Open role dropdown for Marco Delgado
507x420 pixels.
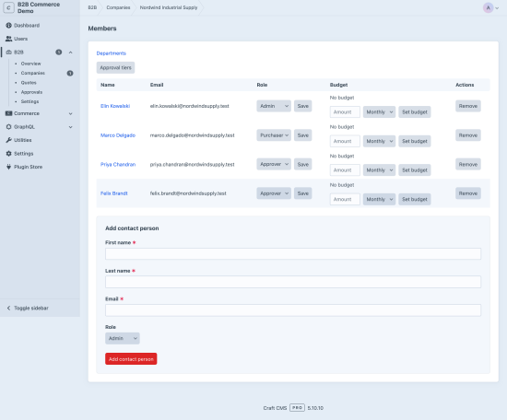point(274,135)
